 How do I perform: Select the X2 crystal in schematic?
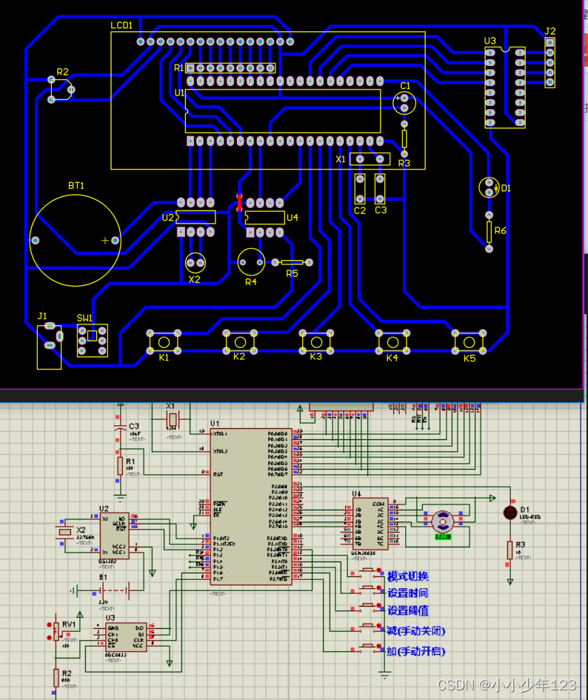[65, 532]
